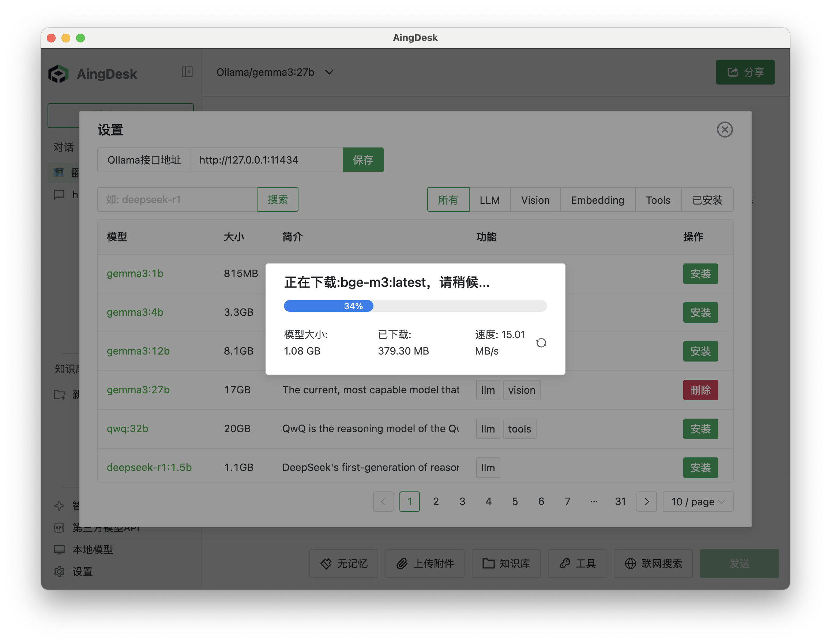Switch to the Embedding filter tab
The height and width of the screenshot is (644, 831).
597,200
